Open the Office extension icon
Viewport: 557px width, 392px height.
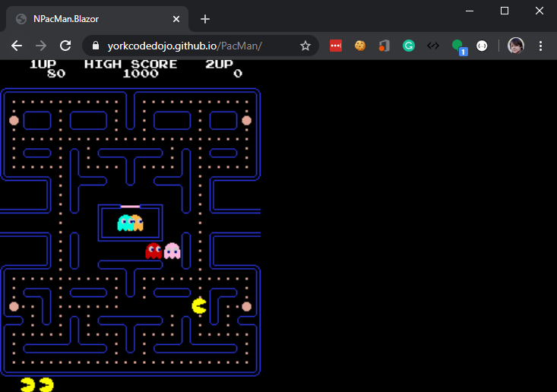(x=385, y=46)
